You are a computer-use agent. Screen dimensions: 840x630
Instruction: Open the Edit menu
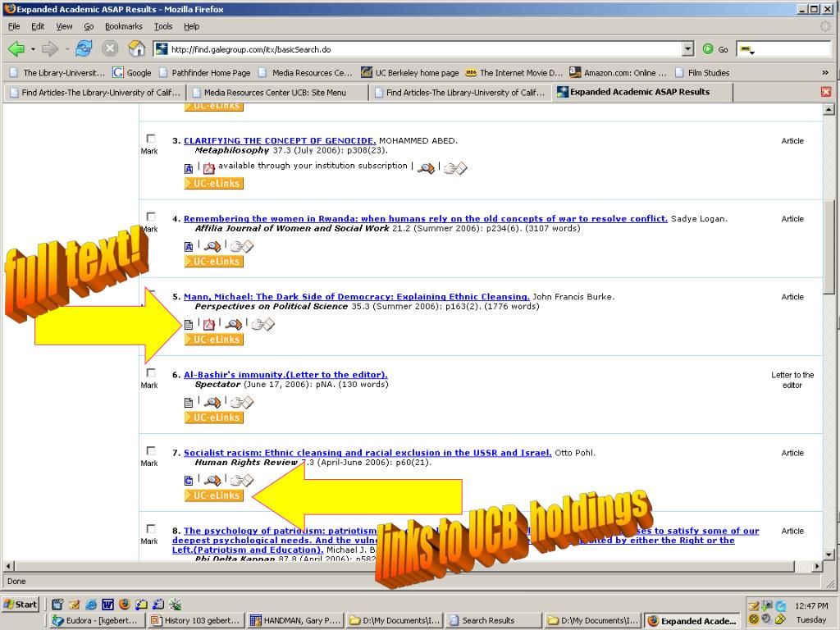point(38,26)
